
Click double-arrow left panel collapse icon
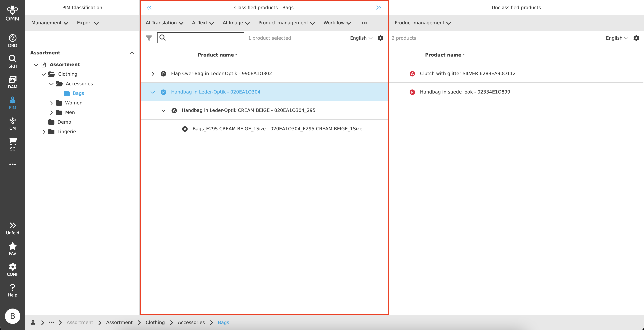click(x=149, y=8)
